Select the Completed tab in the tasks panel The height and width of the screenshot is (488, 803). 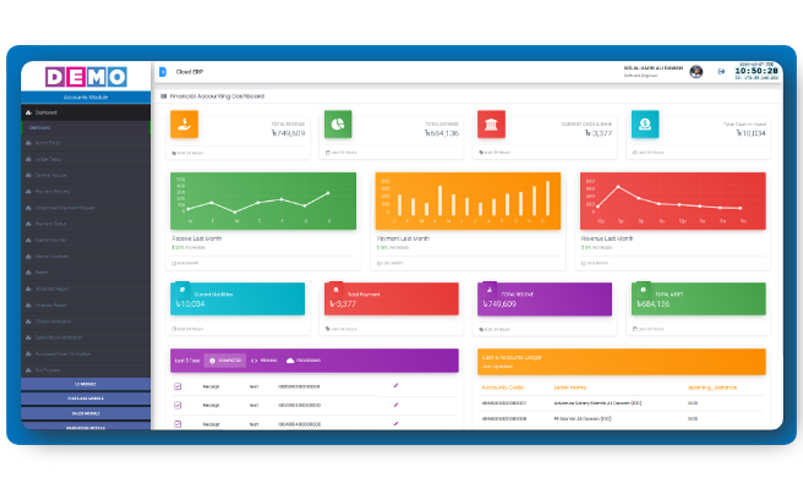coord(226,360)
